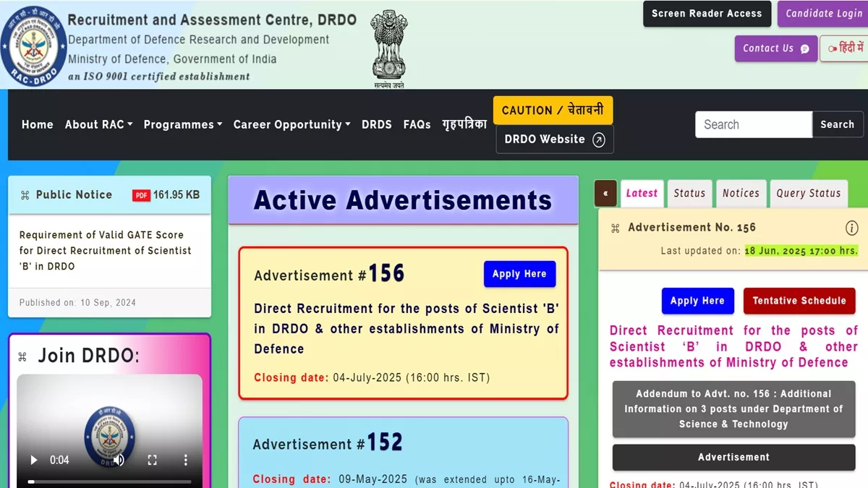Click the Closing date 04-July-2025 text in card
The width and height of the screenshot is (868, 488).
tap(372, 377)
